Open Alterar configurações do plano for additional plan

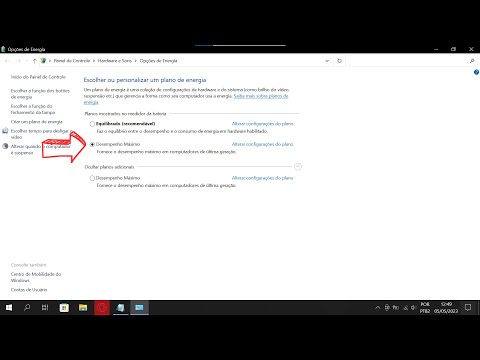tap(262, 178)
